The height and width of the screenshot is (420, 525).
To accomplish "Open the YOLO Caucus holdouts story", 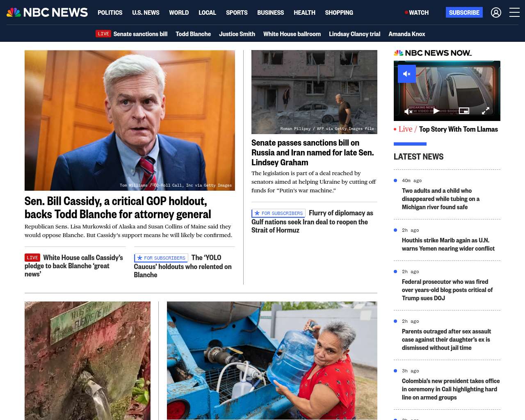I will coord(183,266).
